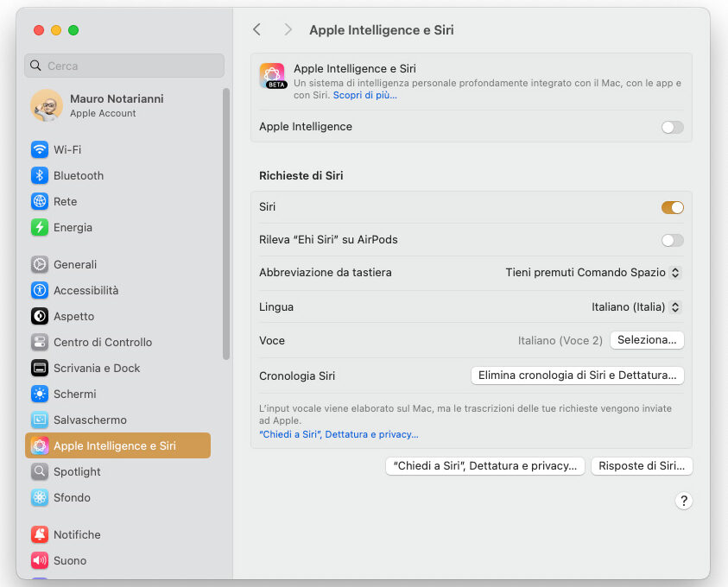Screen dimensions: 728x587
Task: Click Elimina cronologia di Siri e Dettatura button
Action: coord(577,376)
